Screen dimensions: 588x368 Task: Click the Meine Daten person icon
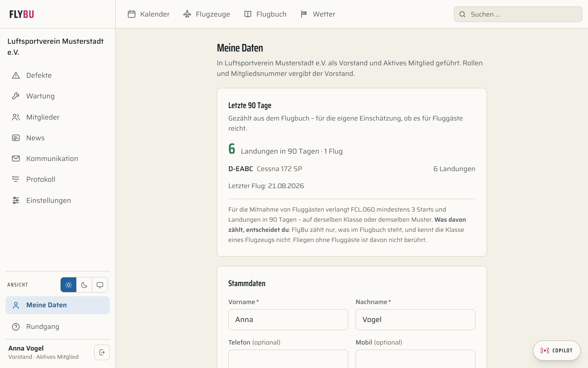pos(16,305)
